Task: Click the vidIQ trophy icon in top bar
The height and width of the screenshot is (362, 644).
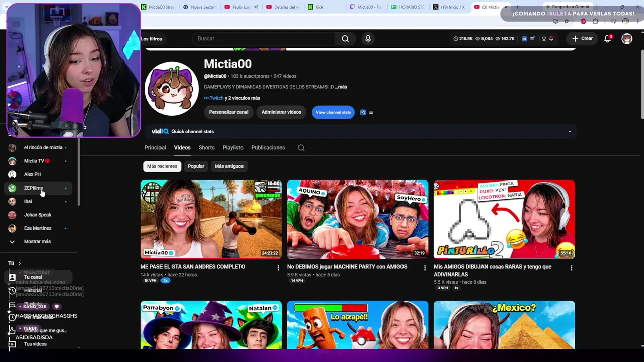Action: click(x=544, y=39)
